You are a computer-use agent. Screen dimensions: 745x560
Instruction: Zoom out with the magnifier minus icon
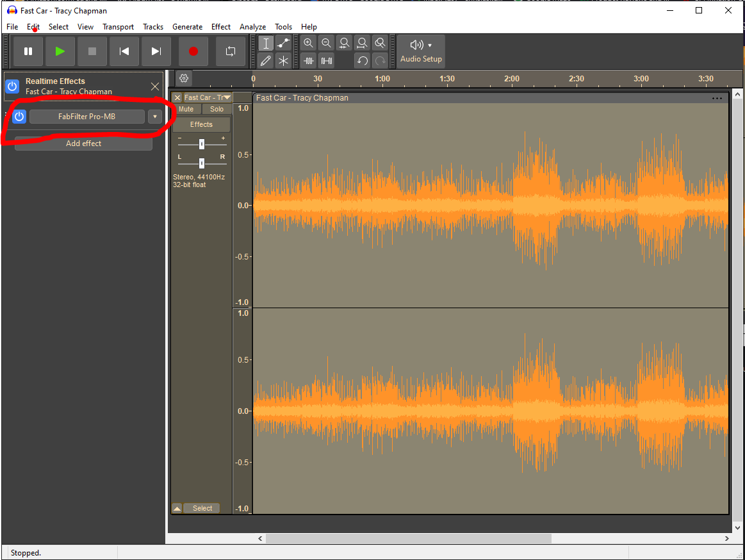(x=327, y=44)
